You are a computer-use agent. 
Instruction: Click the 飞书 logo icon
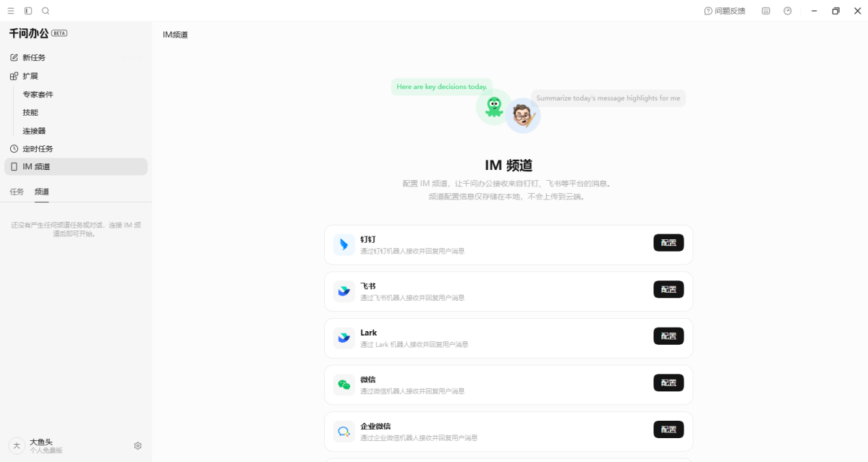[x=344, y=291]
